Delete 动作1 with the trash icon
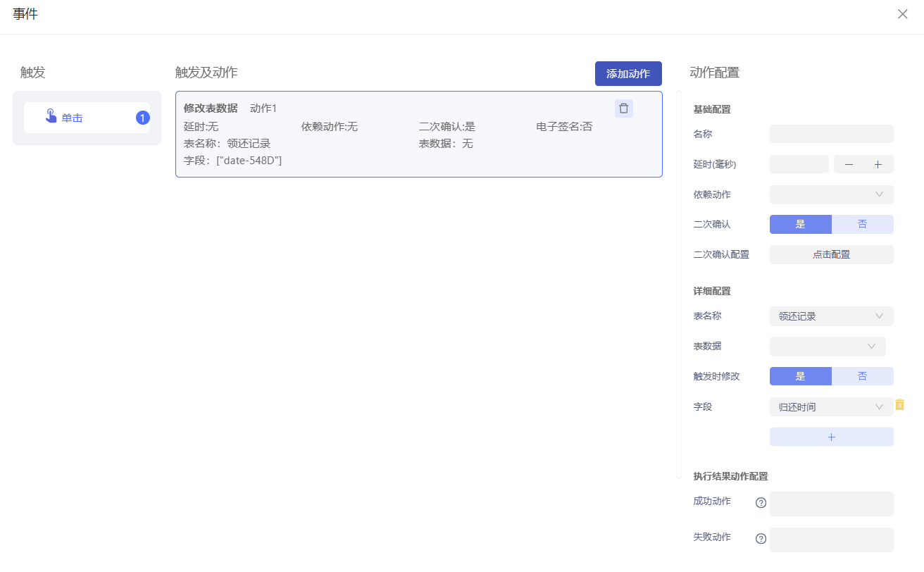The image size is (924, 572). [623, 108]
